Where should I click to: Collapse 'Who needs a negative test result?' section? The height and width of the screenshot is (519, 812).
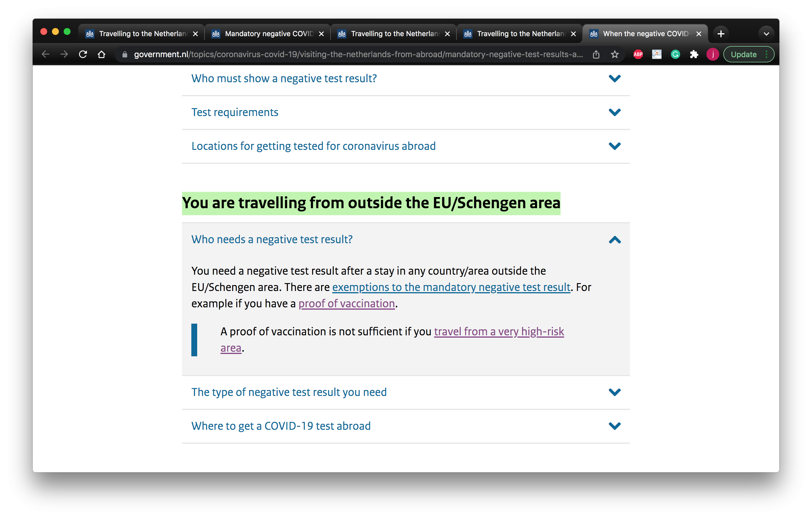[406, 240]
